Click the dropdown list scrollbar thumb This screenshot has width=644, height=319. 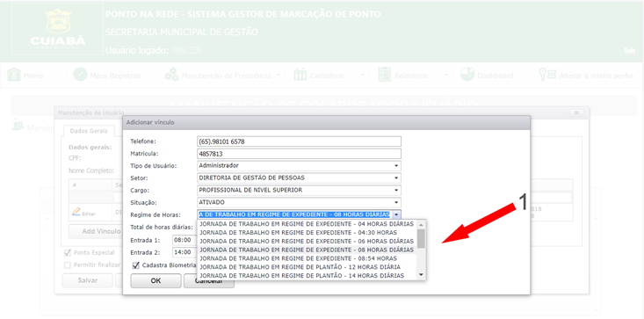421,238
